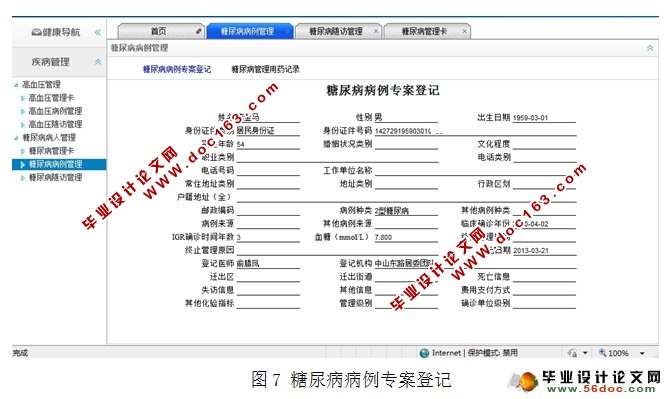Close the 糖尿病管理卡 tab
The height and width of the screenshot is (399, 671).
(464, 31)
